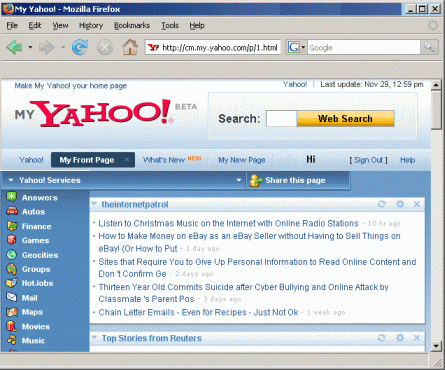Open theinternetpatrol module settings gear
445x370 pixels.
click(400, 204)
